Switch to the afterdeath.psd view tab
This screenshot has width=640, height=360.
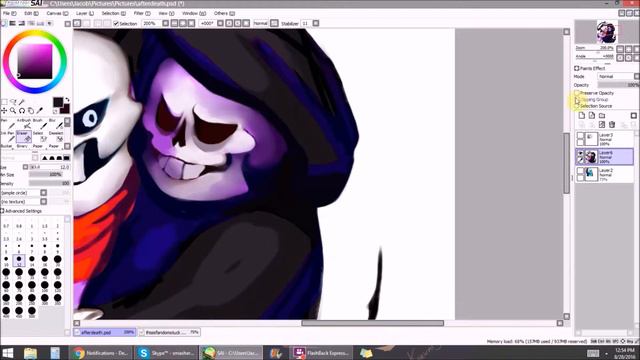[105, 332]
